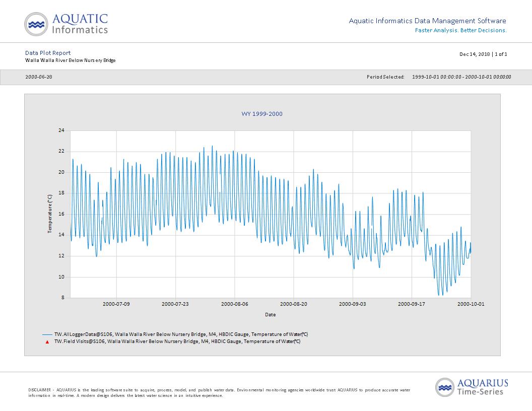Select the 'Data Plot Report' heading
The height and width of the screenshot is (411, 532).
48,53
